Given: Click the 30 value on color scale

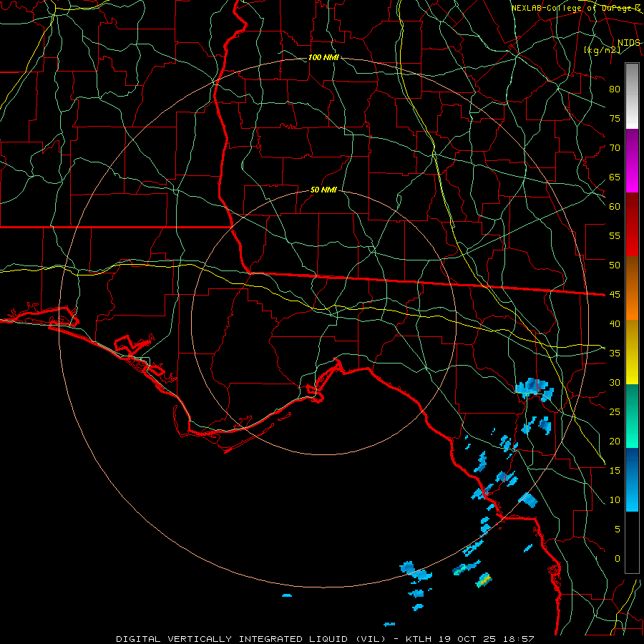Looking at the screenshot, I should [x=615, y=382].
